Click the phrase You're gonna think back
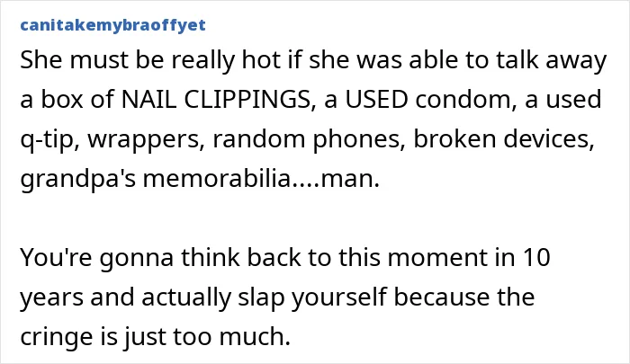 160,257
